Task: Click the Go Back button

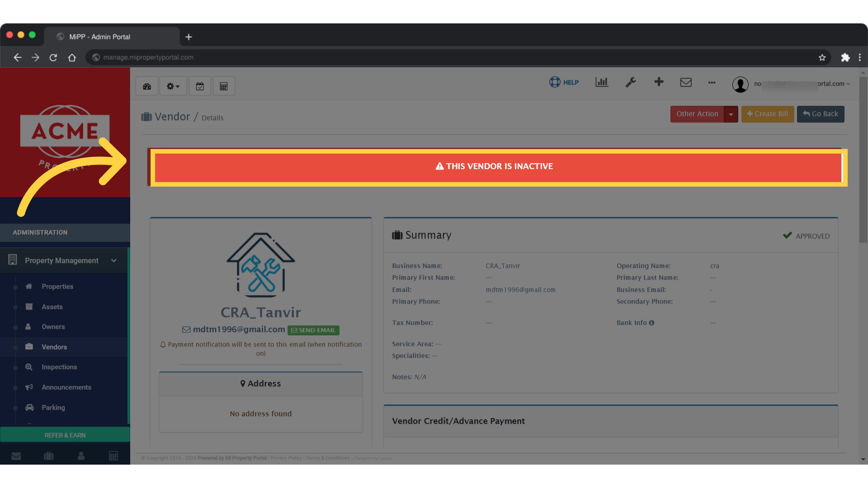Action: click(x=820, y=114)
